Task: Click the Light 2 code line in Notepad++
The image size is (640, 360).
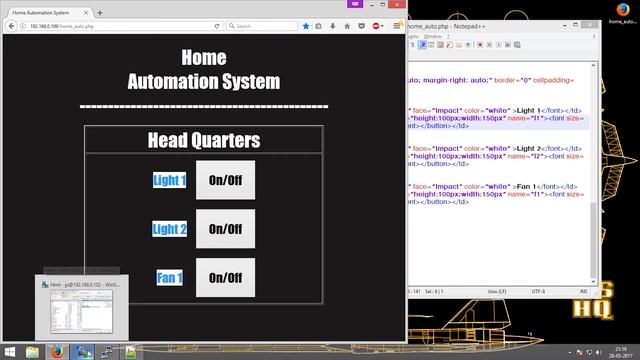Action: 495,149
